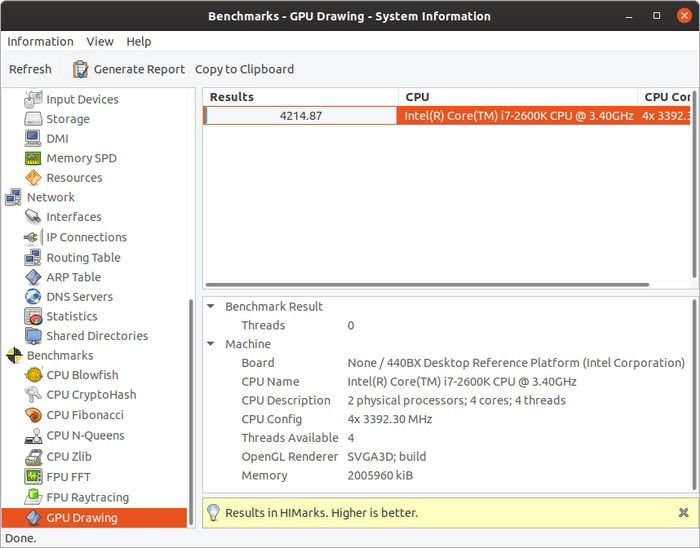The image size is (700, 548).
Task: Click the lightbulb icon in the HIMarks notice
Action: point(213,513)
